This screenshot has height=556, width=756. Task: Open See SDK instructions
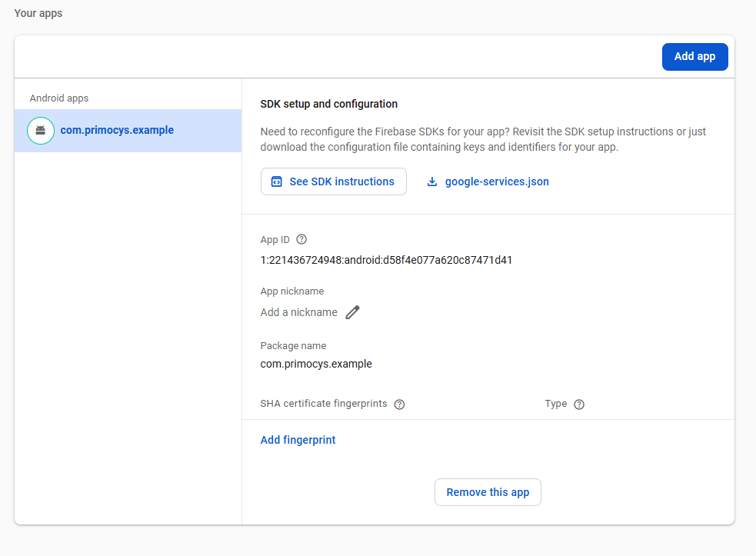333,181
